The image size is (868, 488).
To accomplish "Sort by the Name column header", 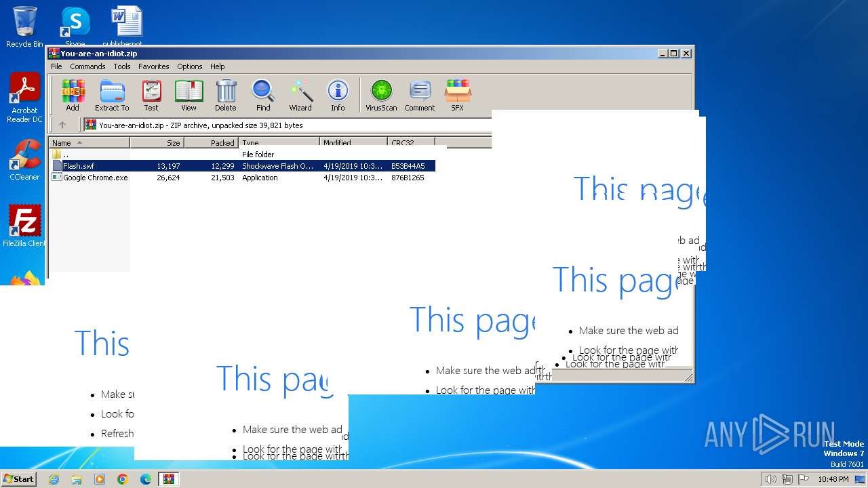I will (x=89, y=142).
